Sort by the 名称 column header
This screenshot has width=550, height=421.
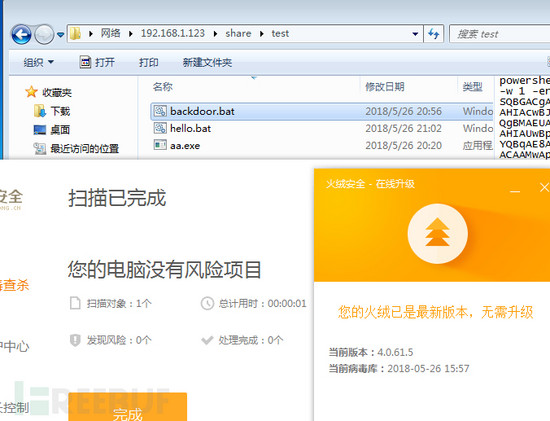pos(162,86)
